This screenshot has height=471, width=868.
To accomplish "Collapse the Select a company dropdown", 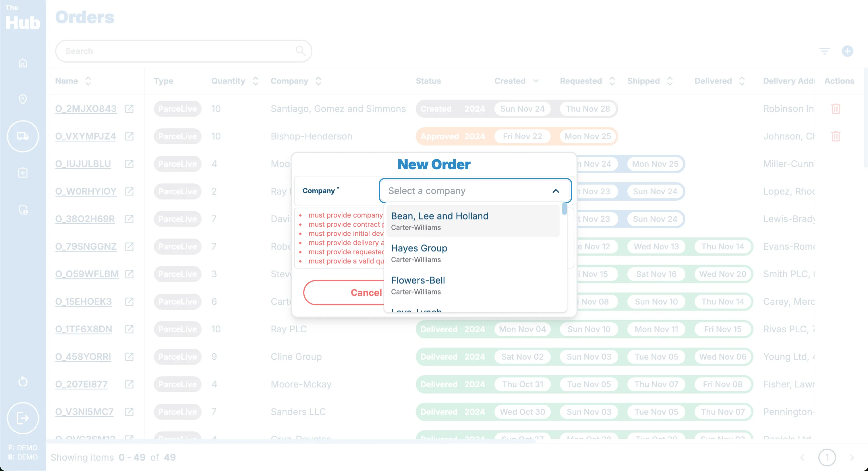I will [x=556, y=191].
